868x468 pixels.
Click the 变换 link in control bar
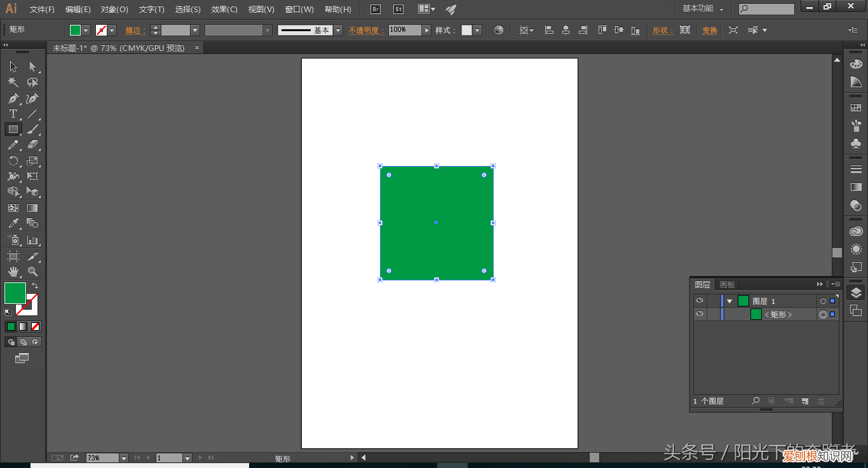pos(709,31)
